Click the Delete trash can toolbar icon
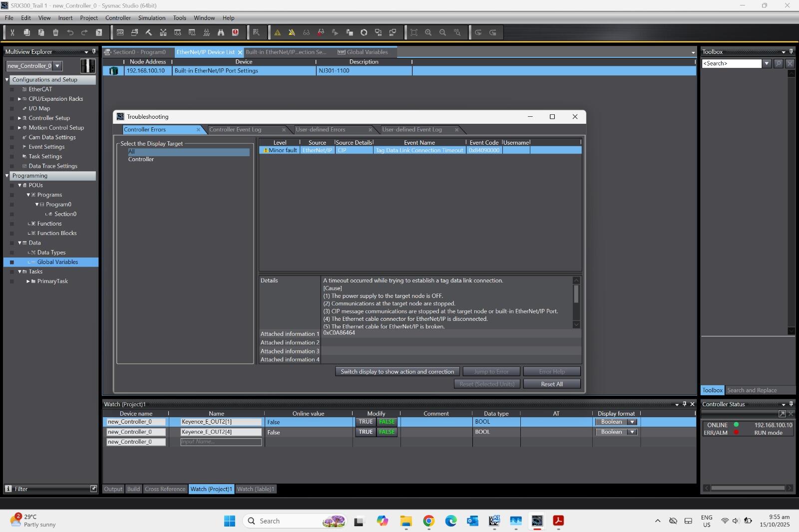 pyautogui.click(x=55, y=32)
